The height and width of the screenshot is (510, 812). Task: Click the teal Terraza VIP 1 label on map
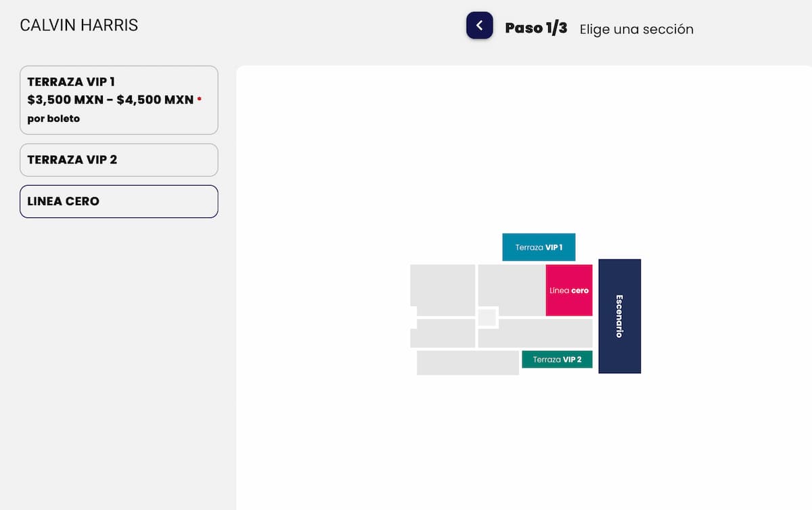[x=539, y=247]
